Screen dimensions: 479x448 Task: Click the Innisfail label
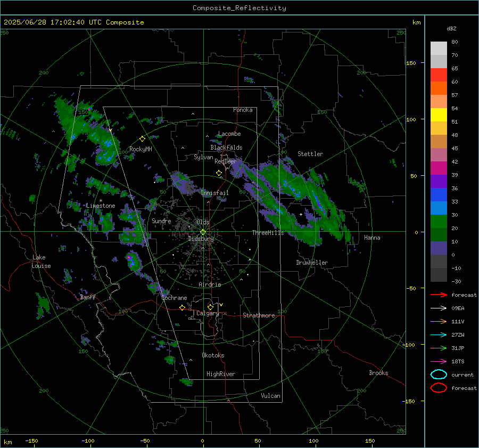tap(214, 193)
